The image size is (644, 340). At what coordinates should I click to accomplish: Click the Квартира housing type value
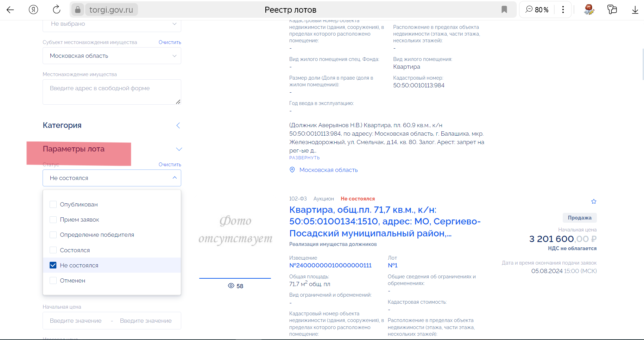(406, 67)
